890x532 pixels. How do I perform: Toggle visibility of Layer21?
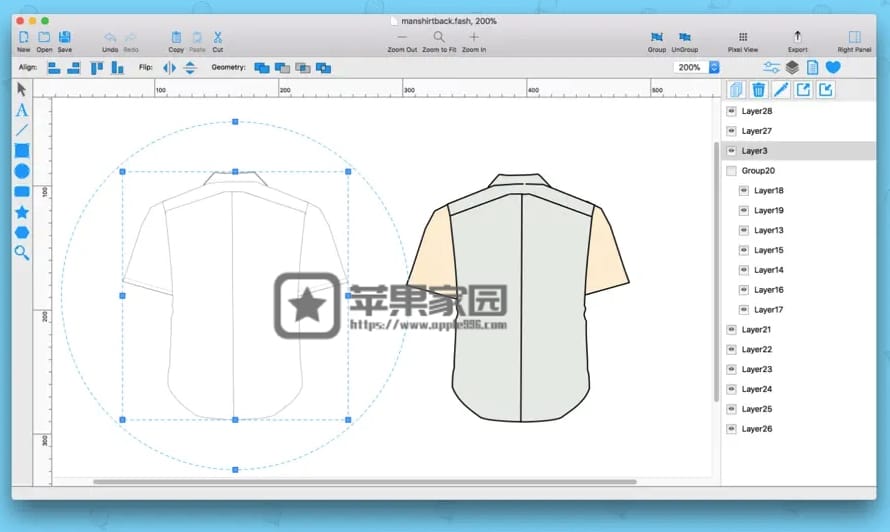731,329
